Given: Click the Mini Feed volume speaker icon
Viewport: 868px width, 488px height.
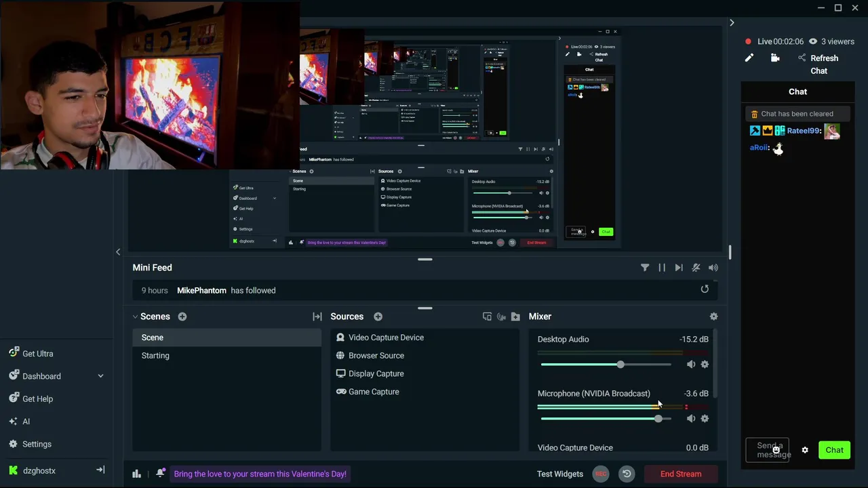Looking at the screenshot, I should [x=713, y=268].
